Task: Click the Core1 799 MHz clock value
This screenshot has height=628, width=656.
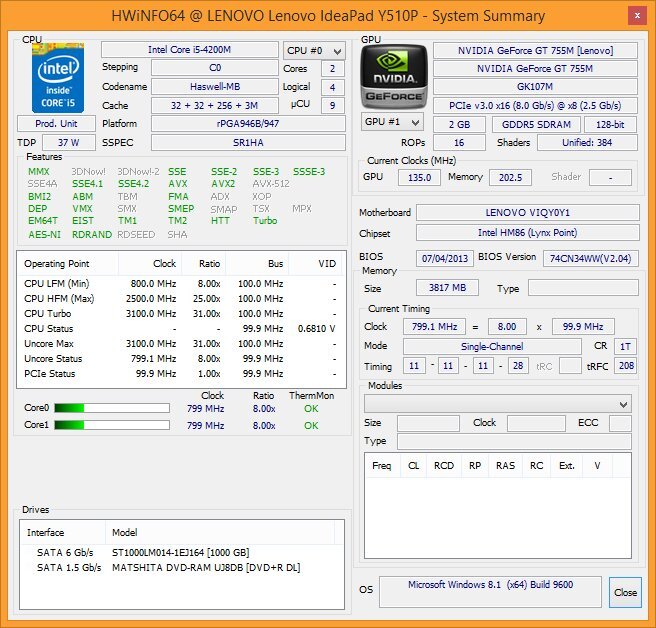Action: (205, 426)
